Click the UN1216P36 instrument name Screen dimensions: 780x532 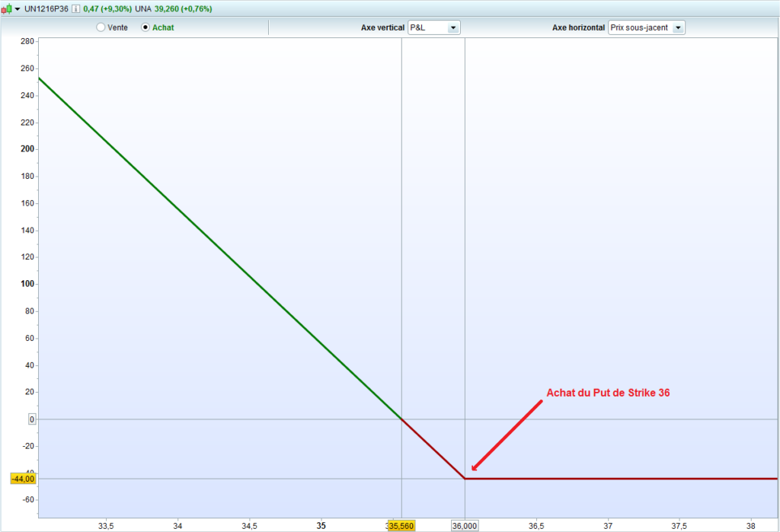46,9
